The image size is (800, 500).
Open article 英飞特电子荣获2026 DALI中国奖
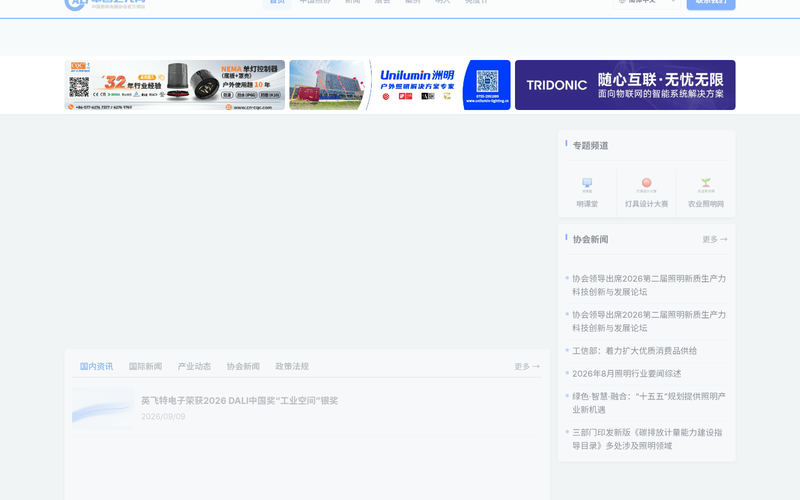point(239,401)
